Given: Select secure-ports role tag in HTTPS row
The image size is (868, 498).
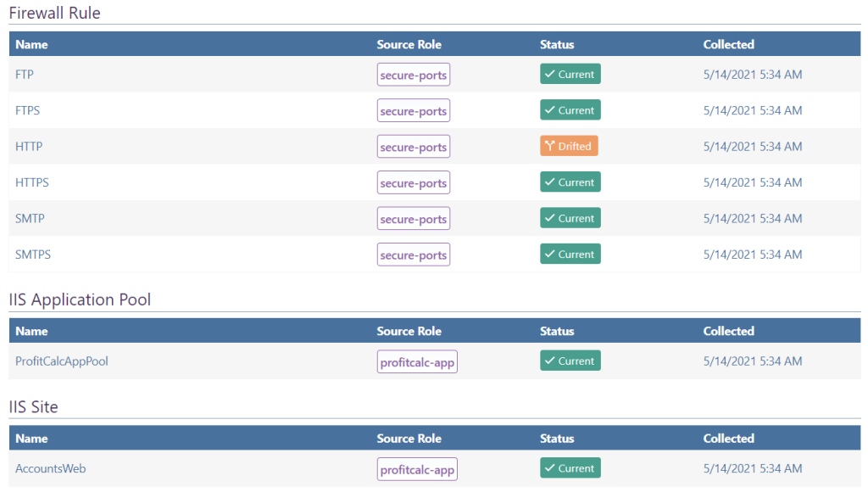Looking at the screenshot, I should (x=413, y=183).
